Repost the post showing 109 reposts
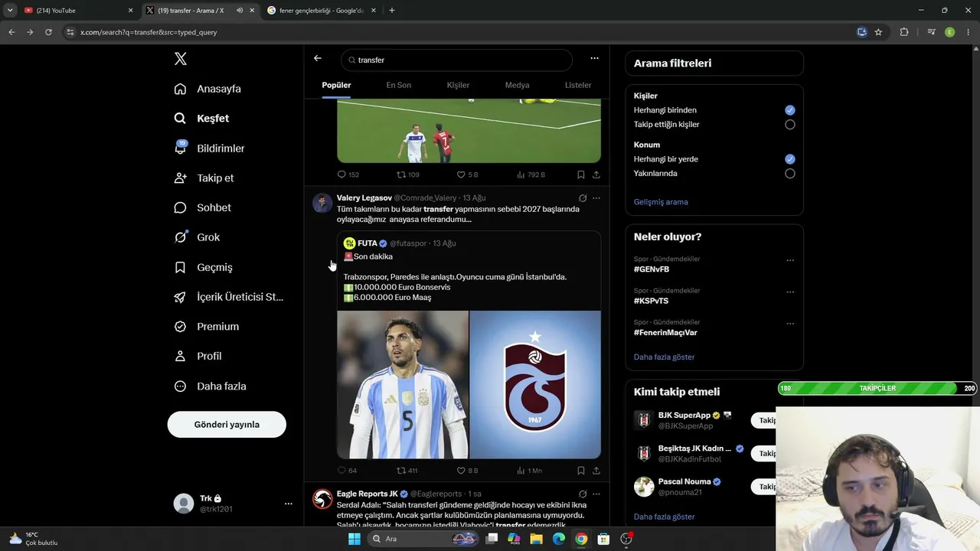980x551 pixels. (408, 174)
